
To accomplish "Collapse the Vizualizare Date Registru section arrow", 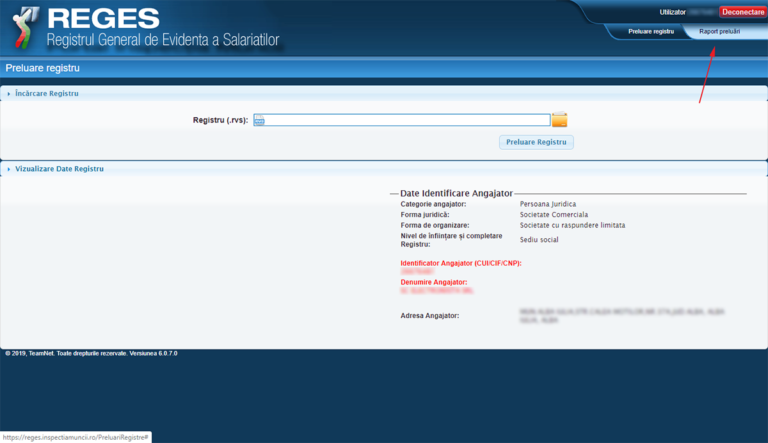I will 9,169.
